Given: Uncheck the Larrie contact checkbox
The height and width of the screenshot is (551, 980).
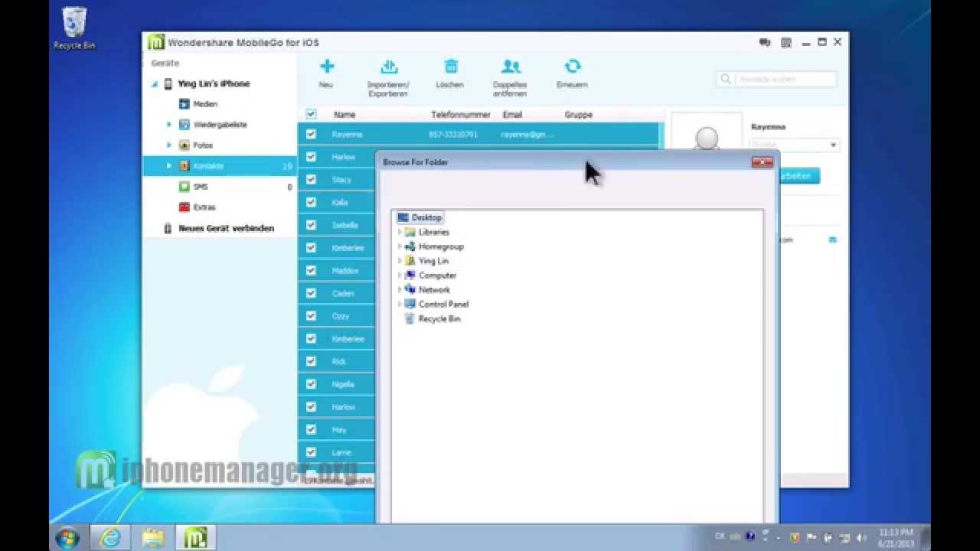Looking at the screenshot, I should point(311,452).
